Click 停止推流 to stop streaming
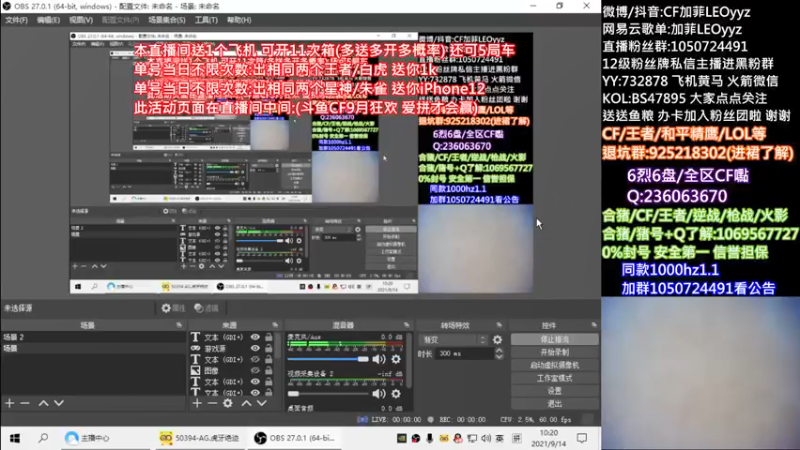 (x=555, y=339)
